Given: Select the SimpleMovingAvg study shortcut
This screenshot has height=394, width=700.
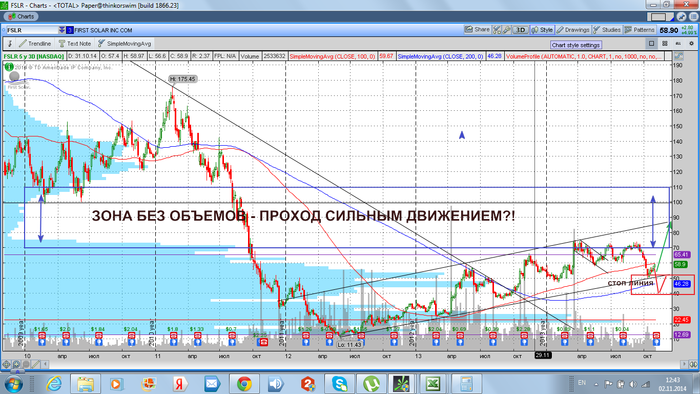Looking at the screenshot, I should (x=125, y=43).
